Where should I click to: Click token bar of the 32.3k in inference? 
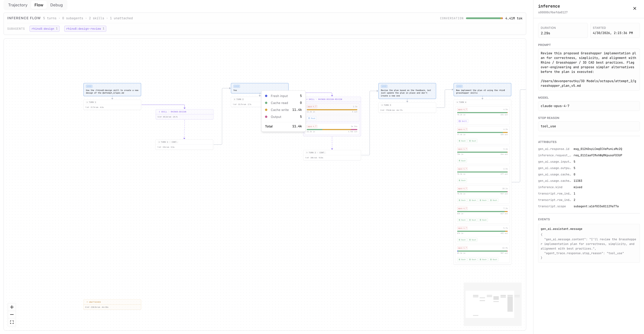pyautogui.click(x=332, y=129)
